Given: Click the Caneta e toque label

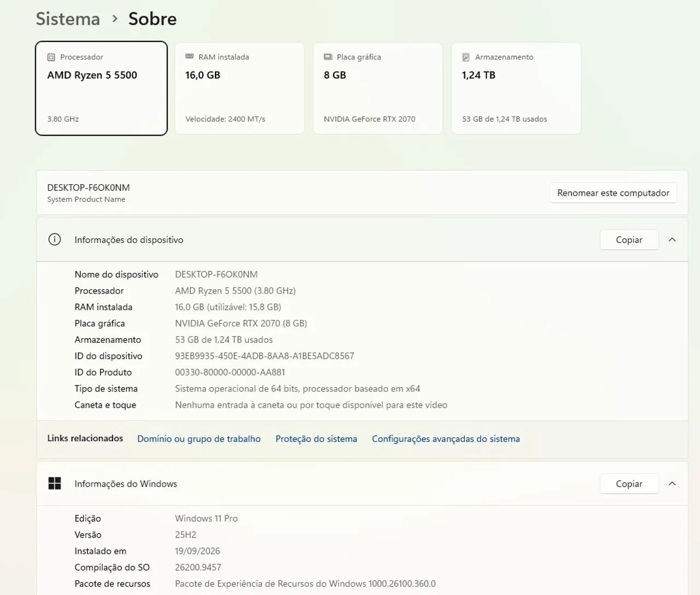Looking at the screenshot, I should click(105, 405).
